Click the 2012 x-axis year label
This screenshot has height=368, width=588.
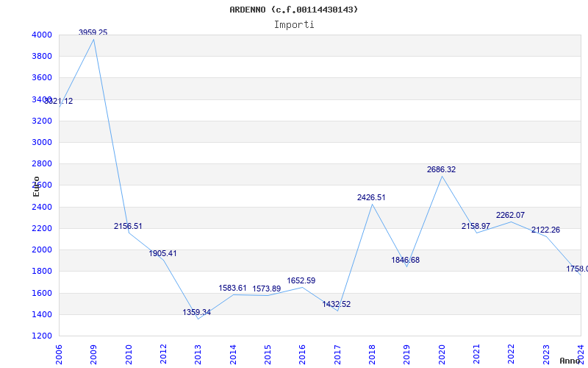163,355
